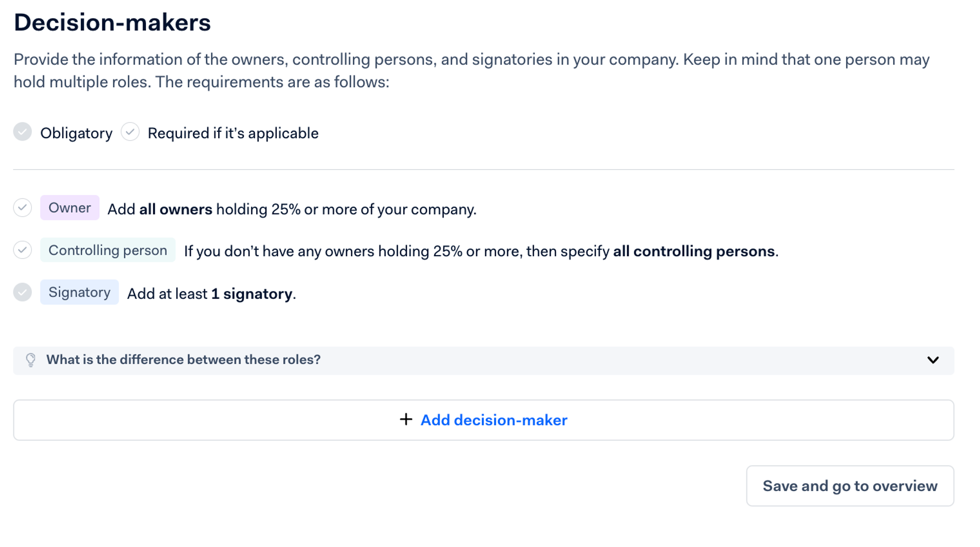The height and width of the screenshot is (547, 980).
Task: Click the Add decision-maker link
Action: coord(493,420)
